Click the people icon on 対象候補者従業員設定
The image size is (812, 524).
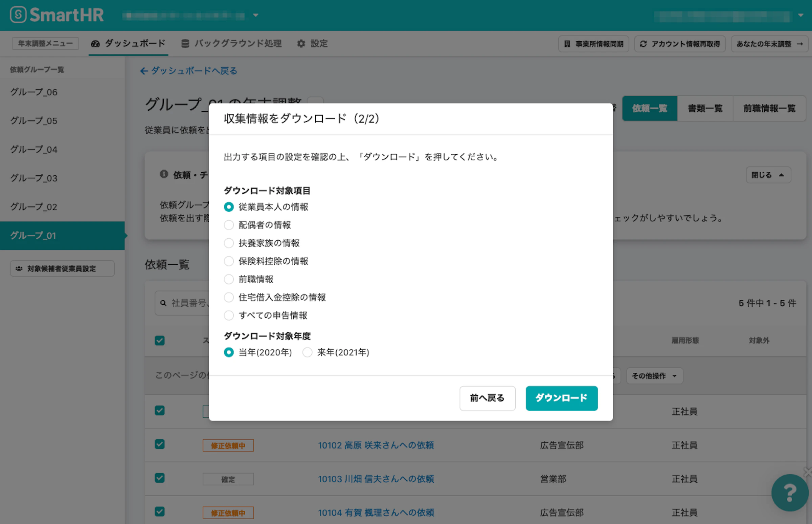(x=19, y=268)
